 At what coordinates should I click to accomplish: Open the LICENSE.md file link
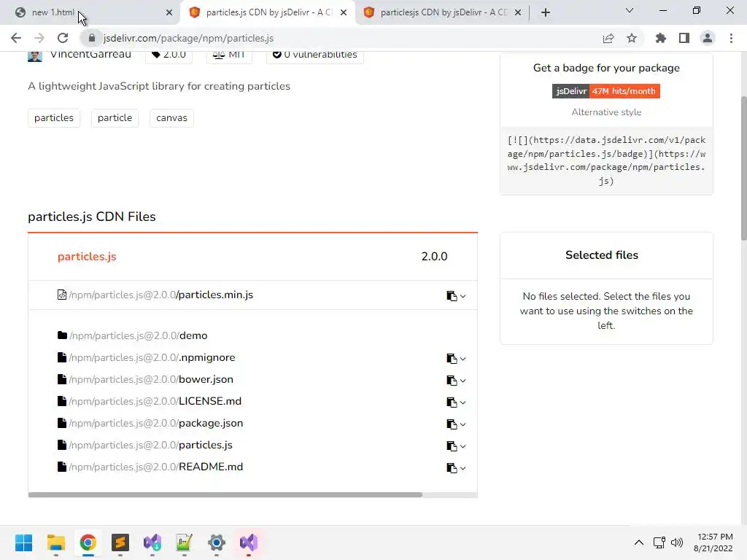coord(155,402)
